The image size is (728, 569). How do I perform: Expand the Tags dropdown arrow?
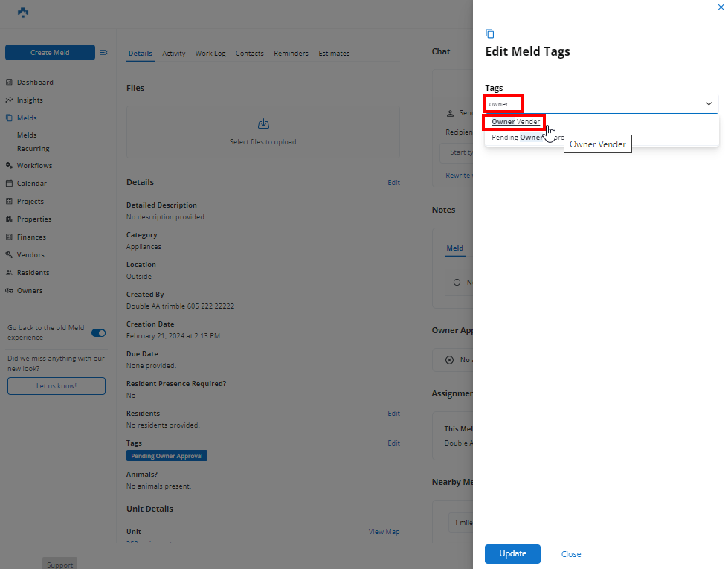(x=709, y=104)
